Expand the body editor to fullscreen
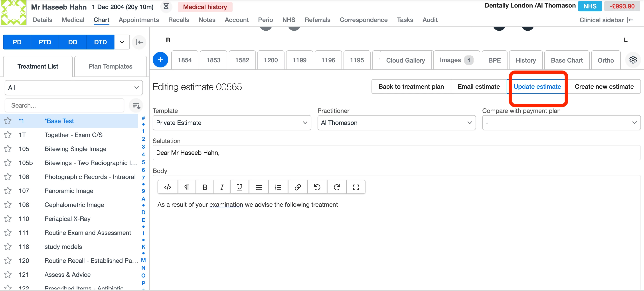644x291 pixels. click(356, 187)
